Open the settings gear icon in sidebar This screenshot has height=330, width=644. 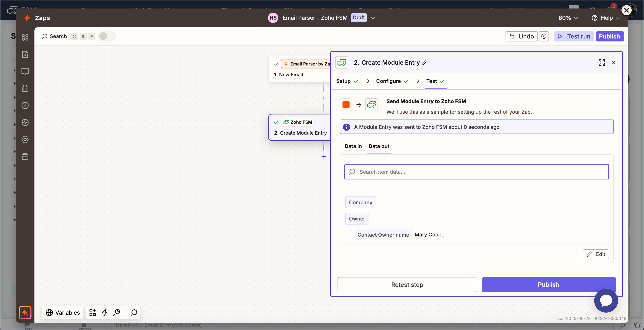coord(25,139)
